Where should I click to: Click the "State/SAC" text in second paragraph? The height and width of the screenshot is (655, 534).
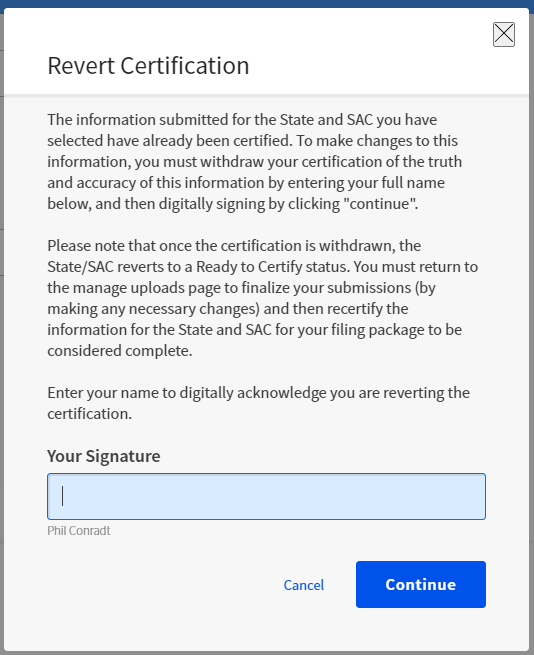point(81,267)
